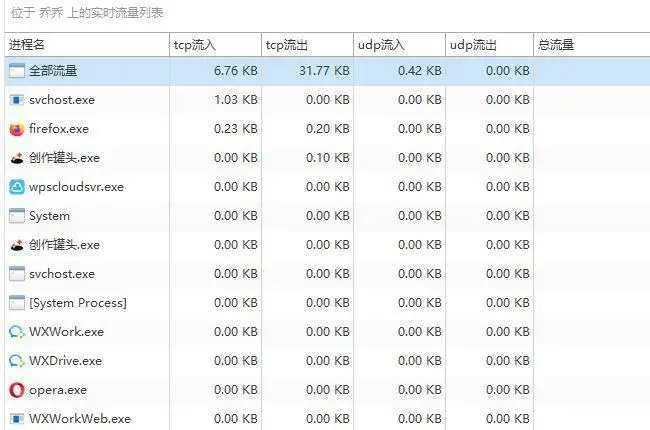Click the udp流出 column header

click(472, 45)
